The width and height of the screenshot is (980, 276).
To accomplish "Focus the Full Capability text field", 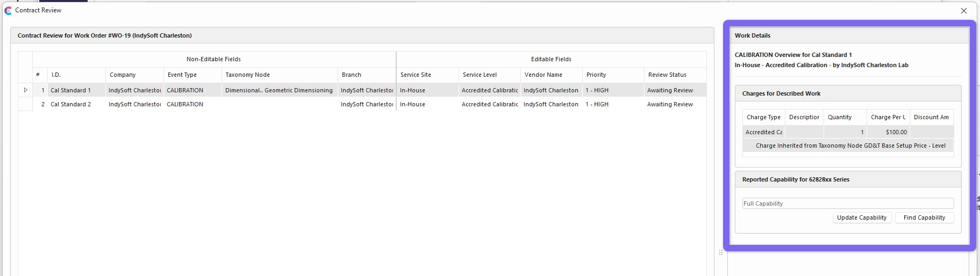I will click(847, 204).
